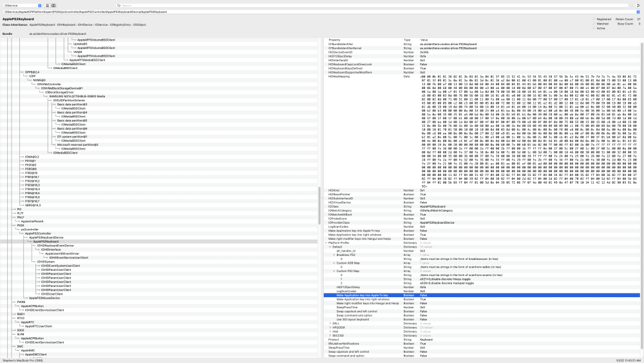Select the ApplePS2Keyboard tree node

pos(46,242)
